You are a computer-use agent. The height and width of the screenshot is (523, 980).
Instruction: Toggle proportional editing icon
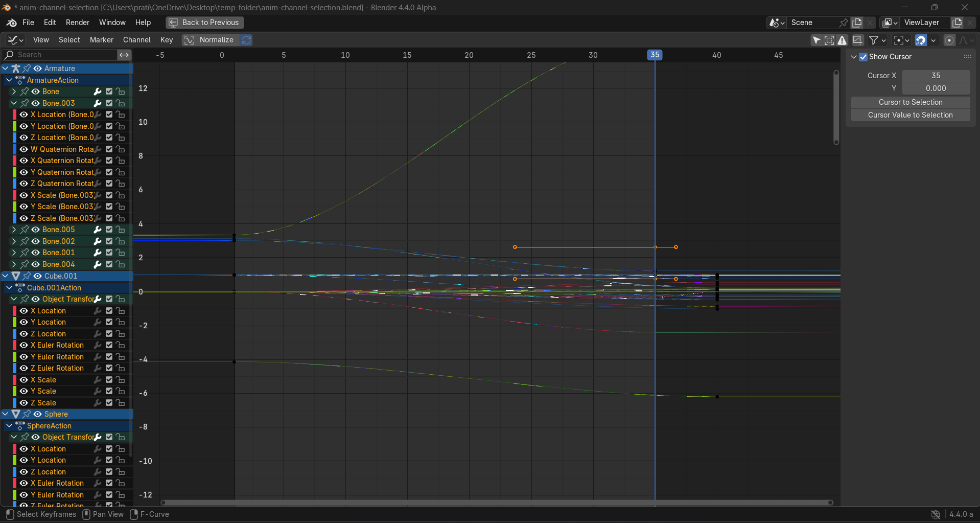point(949,40)
